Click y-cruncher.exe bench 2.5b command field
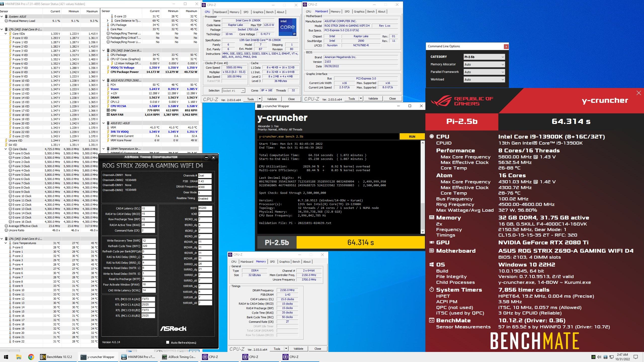644x362 pixels. click(328, 137)
